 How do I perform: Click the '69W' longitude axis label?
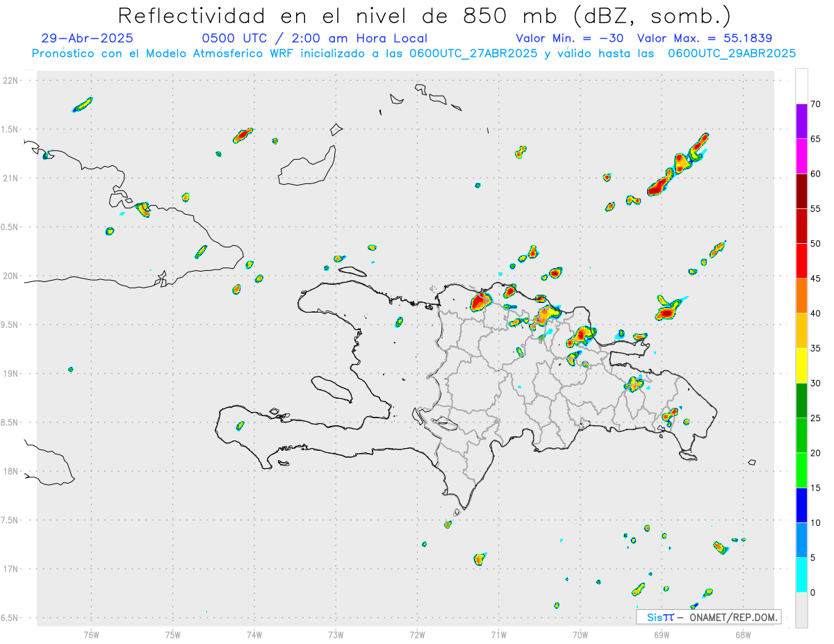pos(662,634)
